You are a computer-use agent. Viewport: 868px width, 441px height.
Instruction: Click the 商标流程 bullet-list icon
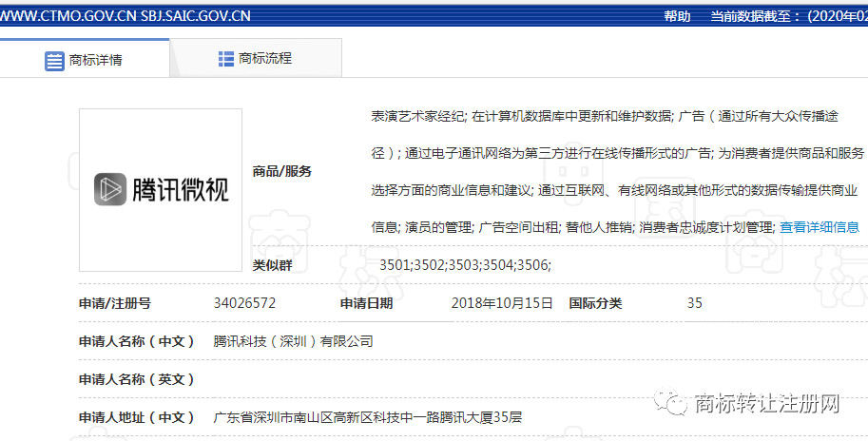[x=226, y=59]
